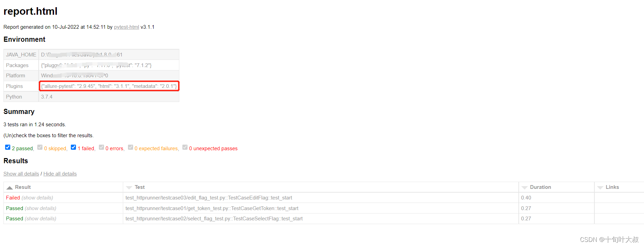Screen dimensions: 644x246
Task: Click 'Show all details' link
Action: coord(21,174)
